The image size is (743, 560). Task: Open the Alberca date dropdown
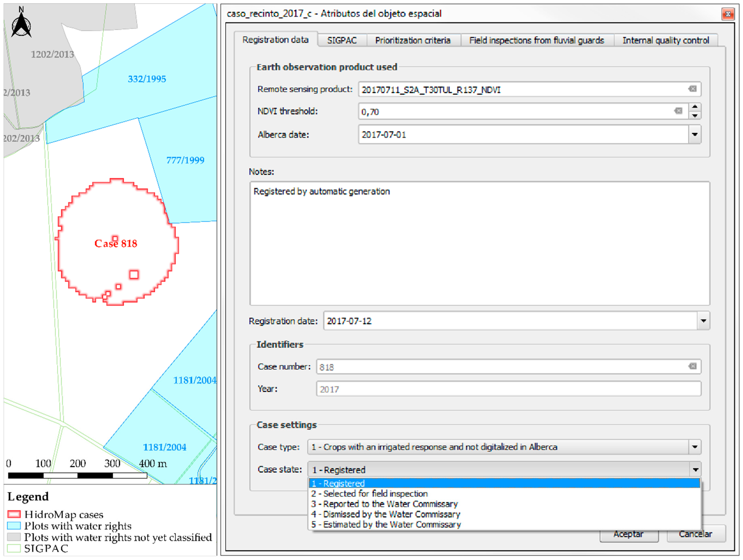(x=695, y=134)
